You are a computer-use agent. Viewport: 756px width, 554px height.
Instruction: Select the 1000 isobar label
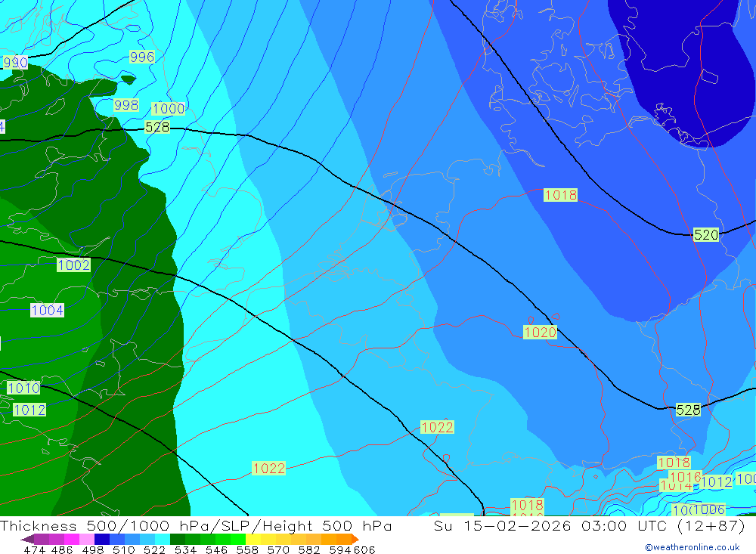169,109
